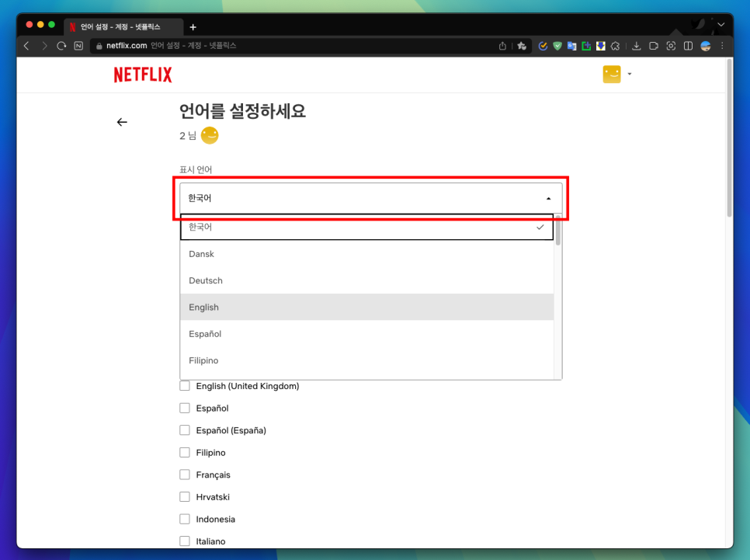Select Filipino in the dropdown list

click(x=367, y=360)
